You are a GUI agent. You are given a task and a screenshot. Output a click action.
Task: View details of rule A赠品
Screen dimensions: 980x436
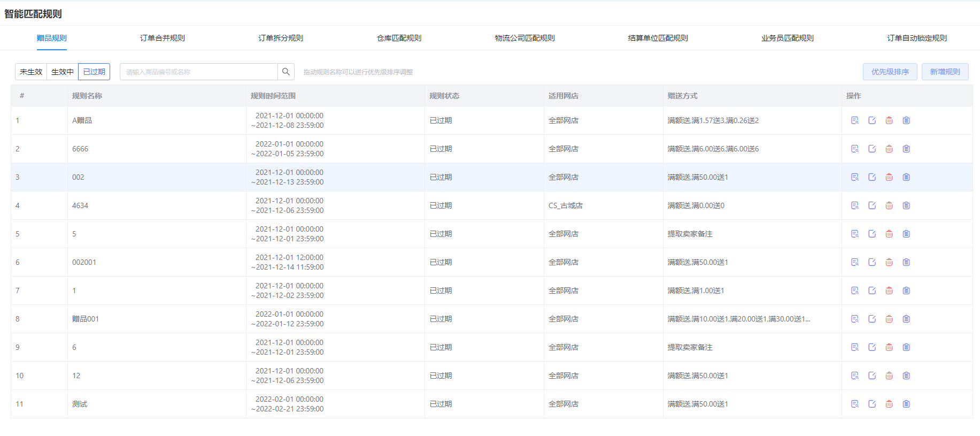[x=855, y=120]
